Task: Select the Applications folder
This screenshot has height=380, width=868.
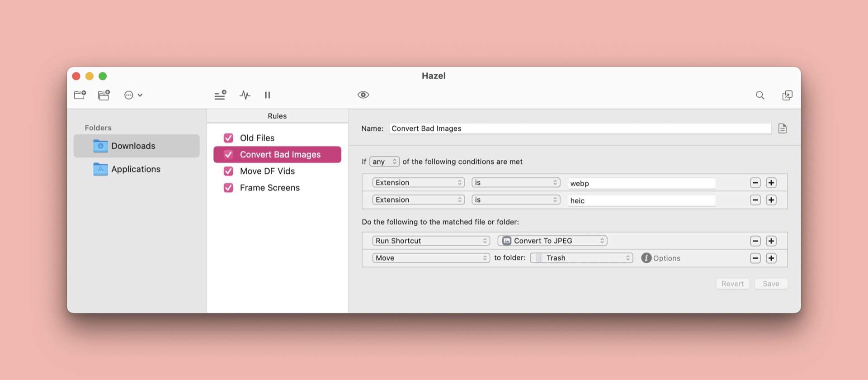Action: (137, 169)
